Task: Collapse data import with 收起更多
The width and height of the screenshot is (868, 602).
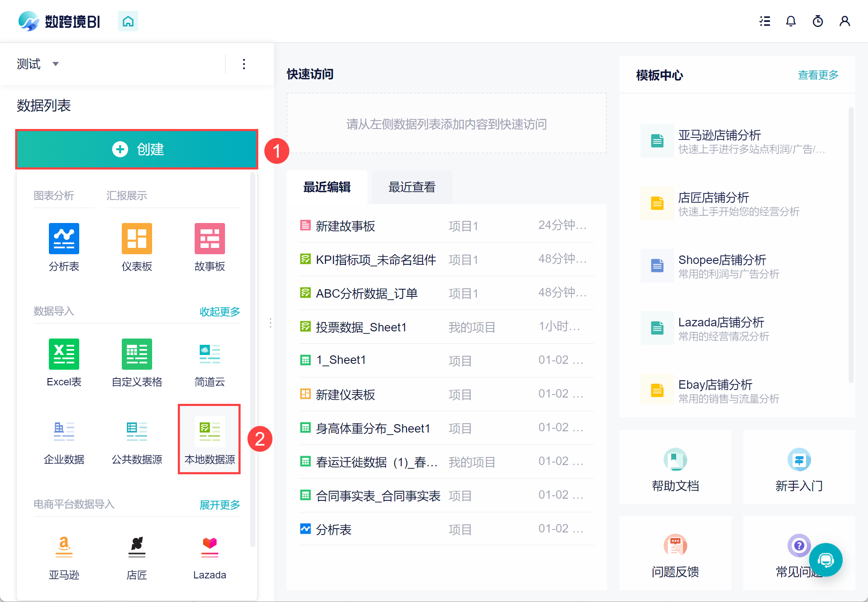Action: click(220, 312)
